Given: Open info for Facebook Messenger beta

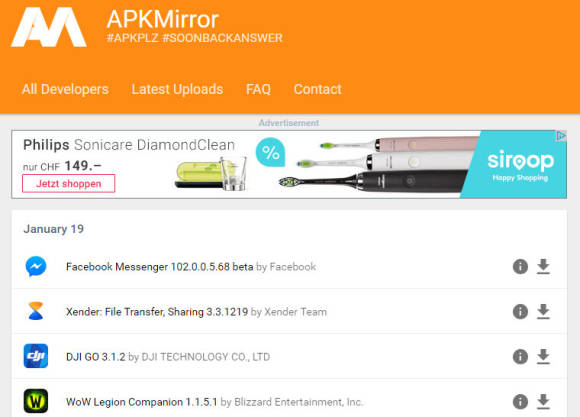Looking at the screenshot, I should coord(520,266).
